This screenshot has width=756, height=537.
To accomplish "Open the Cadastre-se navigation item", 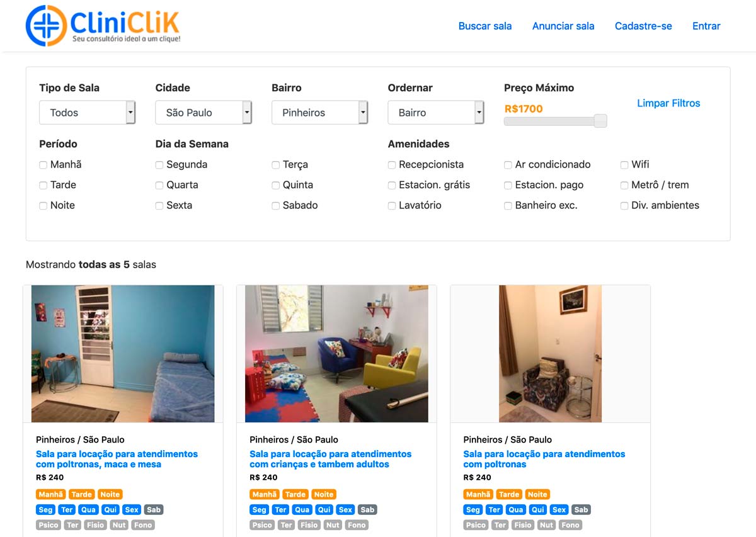I will coord(643,26).
